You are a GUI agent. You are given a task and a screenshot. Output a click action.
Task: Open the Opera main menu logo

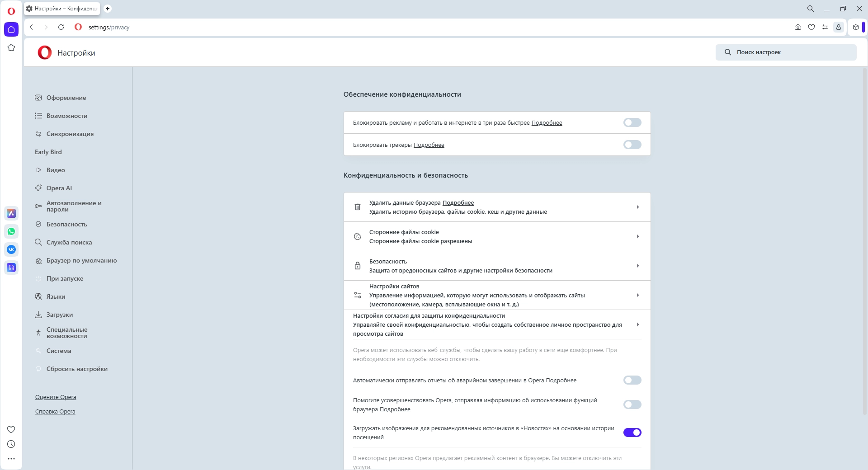click(x=11, y=11)
